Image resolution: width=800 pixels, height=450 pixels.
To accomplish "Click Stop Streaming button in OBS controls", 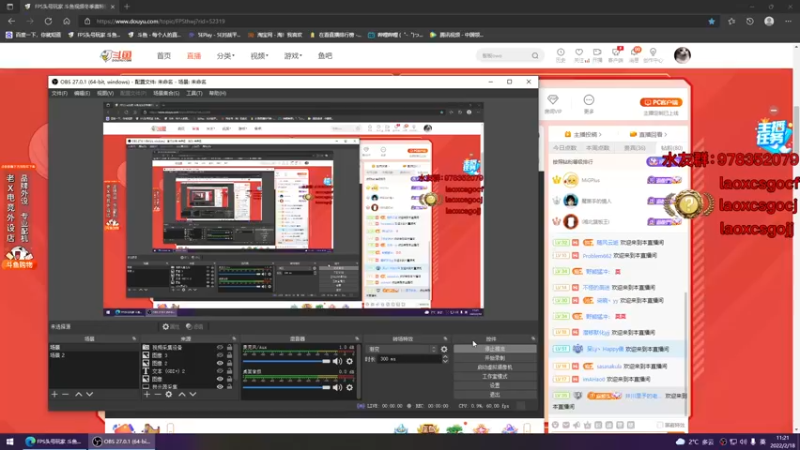I will click(x=495, y=349).
